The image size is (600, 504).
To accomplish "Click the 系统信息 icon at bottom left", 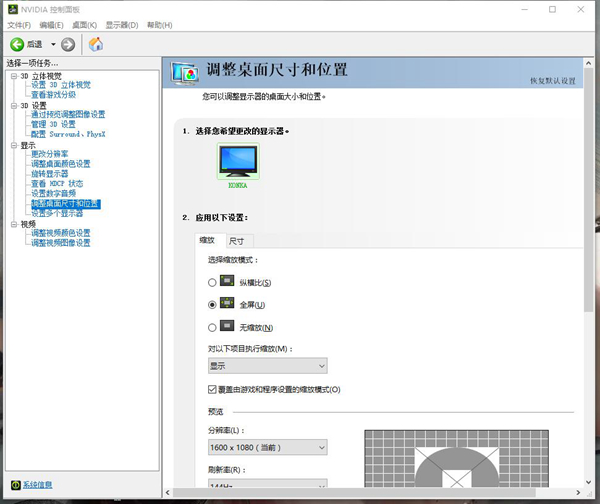I will pyautogui.click(x=16, y=485).
